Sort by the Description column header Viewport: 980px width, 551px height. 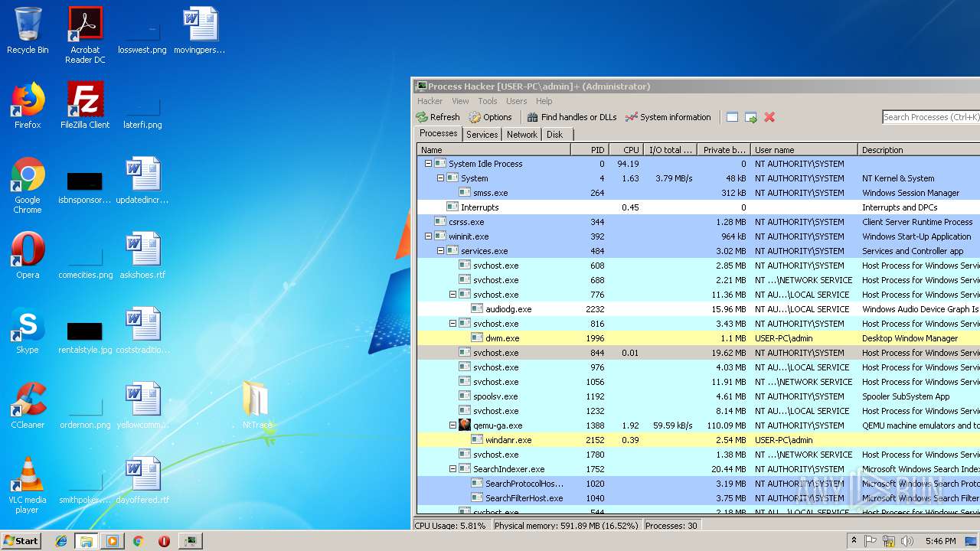(919, 149)
